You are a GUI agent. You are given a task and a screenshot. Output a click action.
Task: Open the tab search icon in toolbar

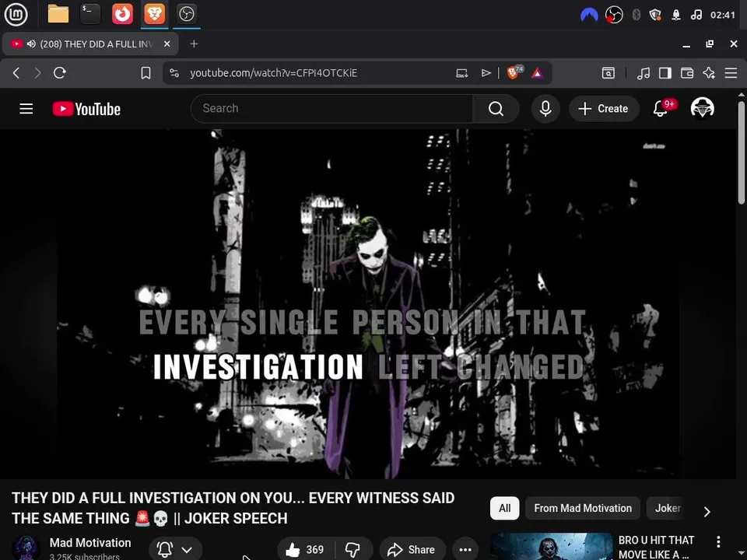point(608,73)
